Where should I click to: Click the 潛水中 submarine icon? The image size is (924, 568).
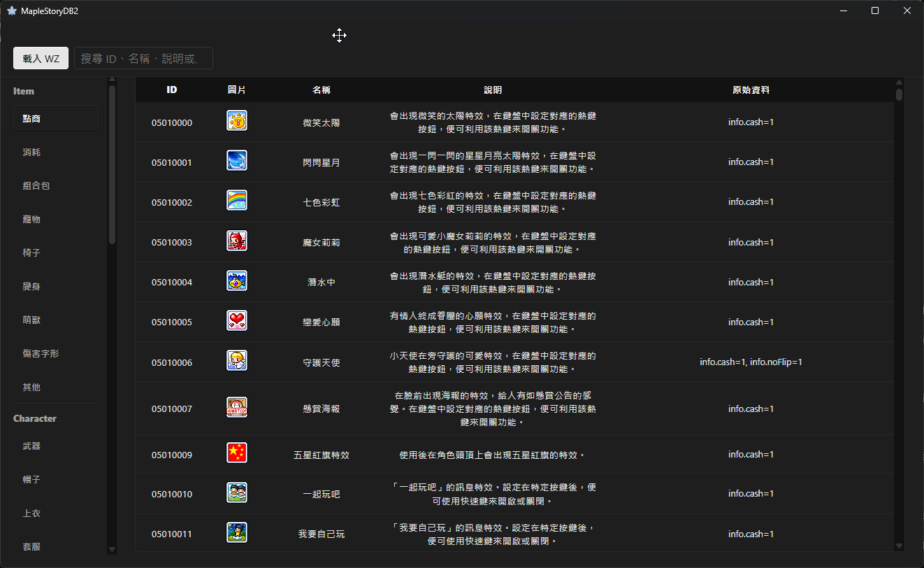coord(237,281)
